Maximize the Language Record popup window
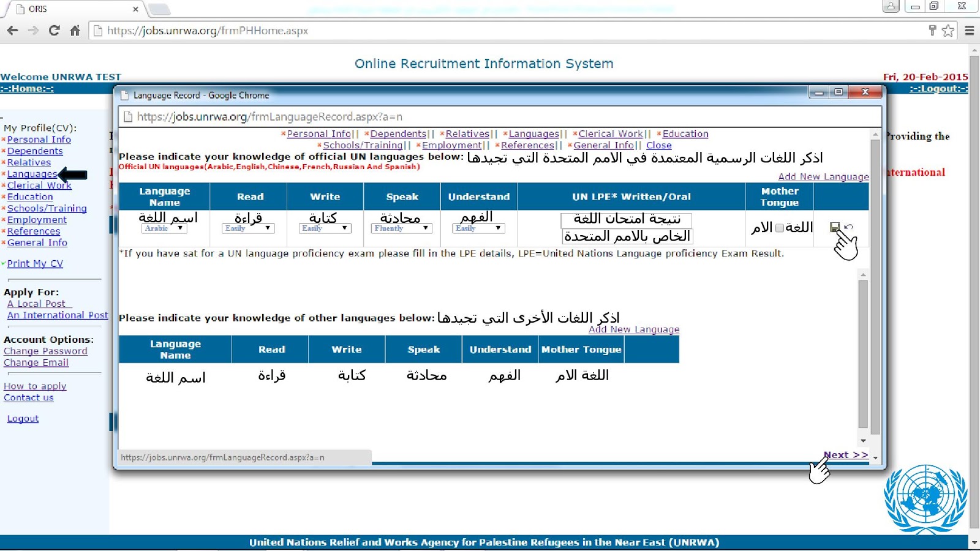The height and width of the screenshot is (551, 980). [x=839, y=92]
